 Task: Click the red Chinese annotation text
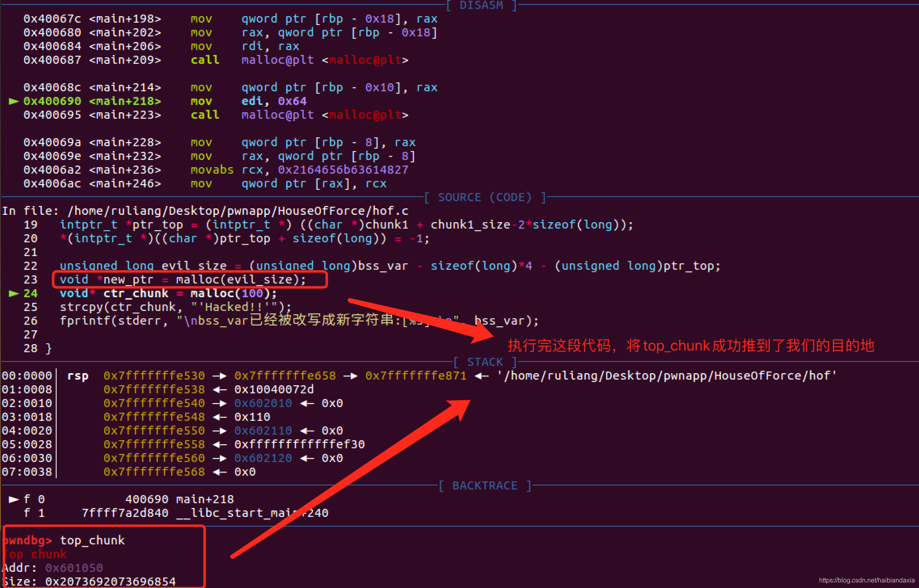pos(690,346)
